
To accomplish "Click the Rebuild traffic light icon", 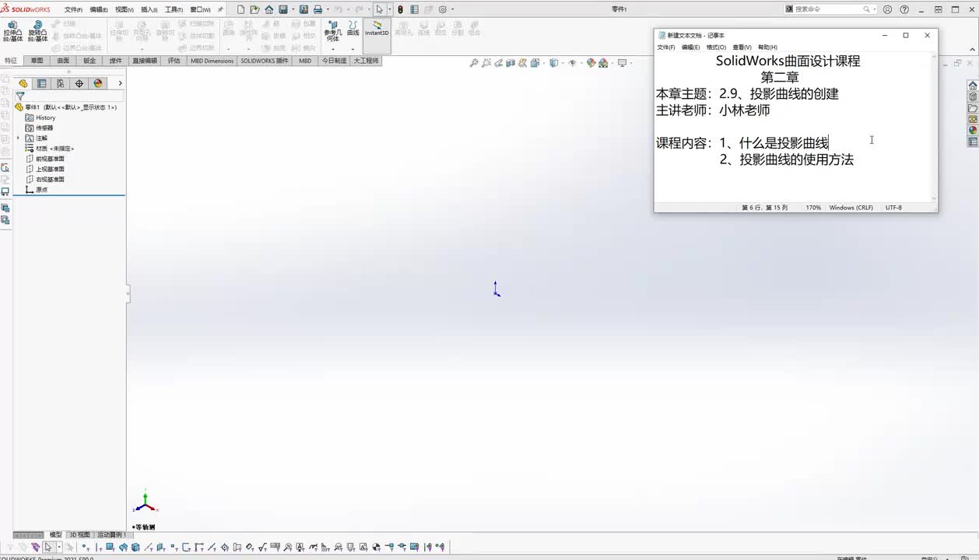I will click(400, 9).
